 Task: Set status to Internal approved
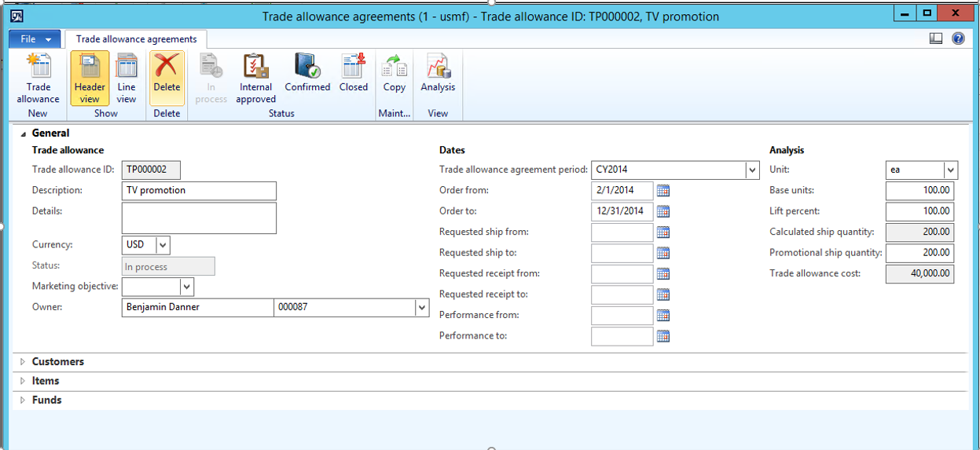[255, 79]
